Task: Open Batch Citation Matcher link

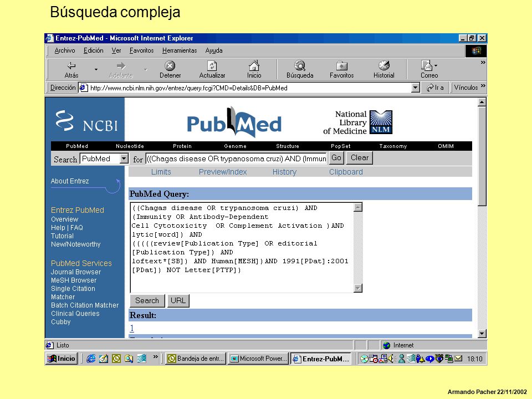Action: (x=85, y=305)
